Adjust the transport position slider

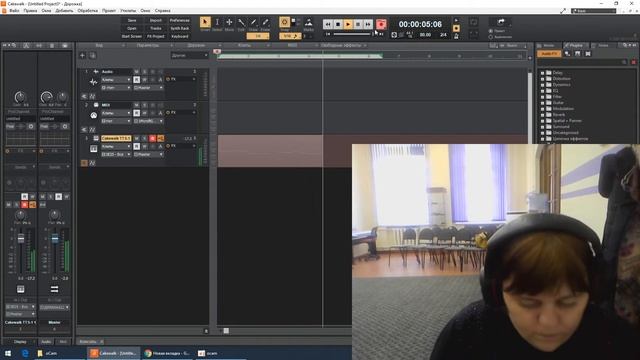coord(352,34)
